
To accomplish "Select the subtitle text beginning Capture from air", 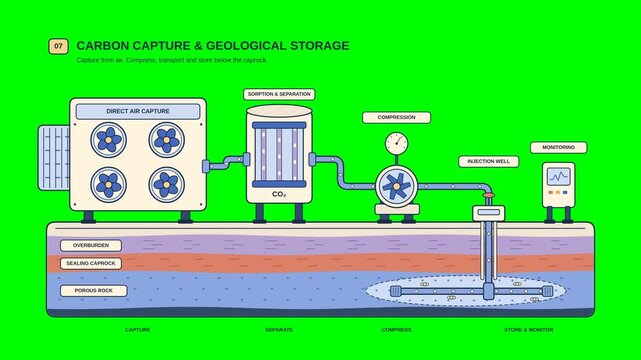I will [171, 60].
